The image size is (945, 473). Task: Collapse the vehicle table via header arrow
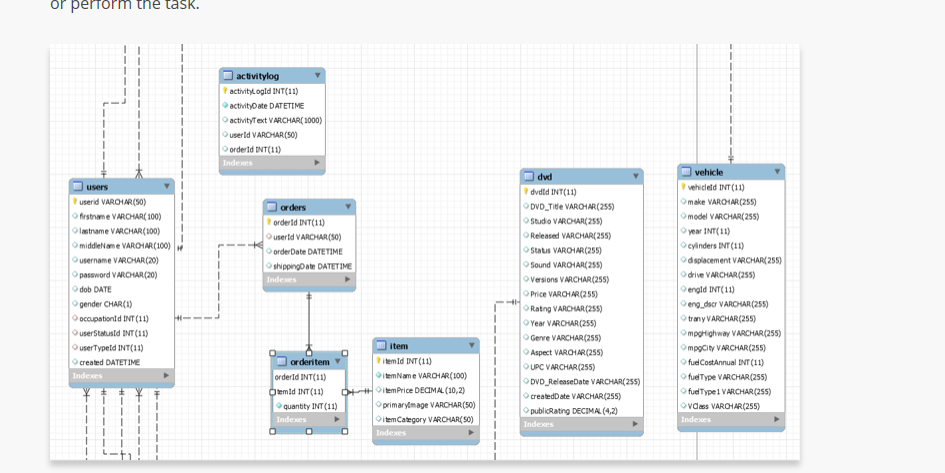click(x=777, y=172)
